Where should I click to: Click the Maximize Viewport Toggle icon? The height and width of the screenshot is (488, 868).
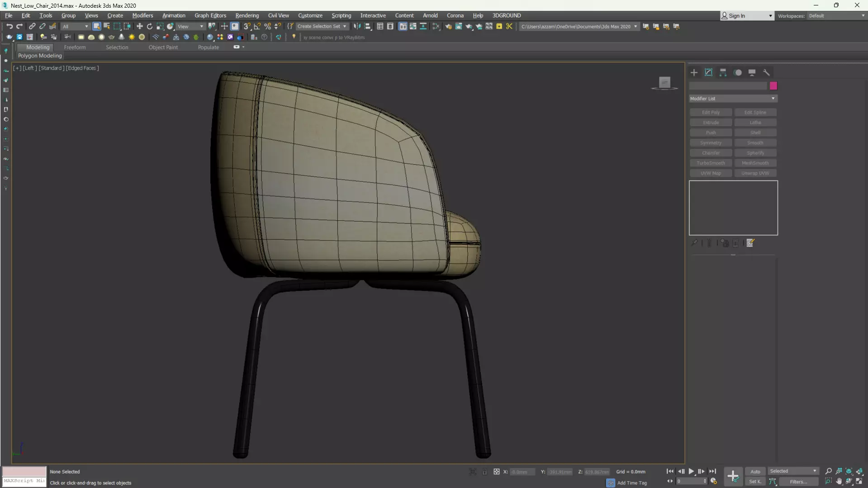[x=859, y=482]
